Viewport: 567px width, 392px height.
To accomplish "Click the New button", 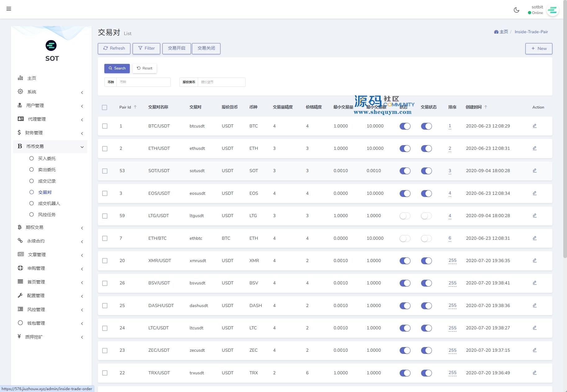I will coord(538,48).
